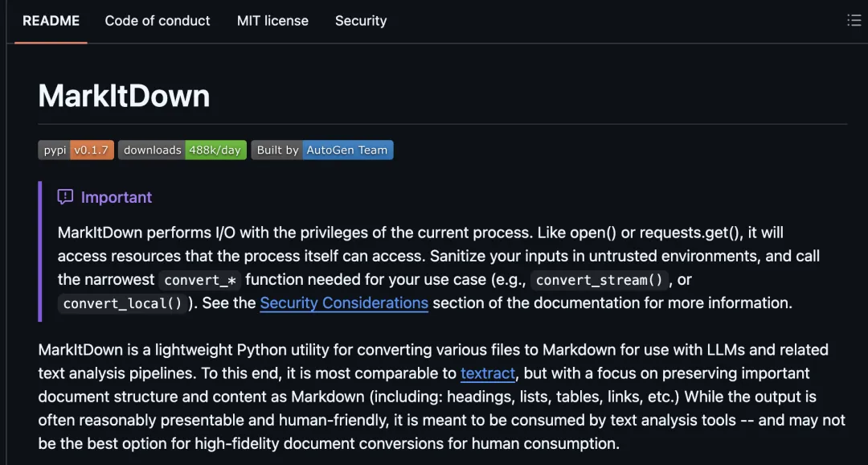Click the grey pypi badge label
The width and height of the screenshot is (868, 465).
55,150
